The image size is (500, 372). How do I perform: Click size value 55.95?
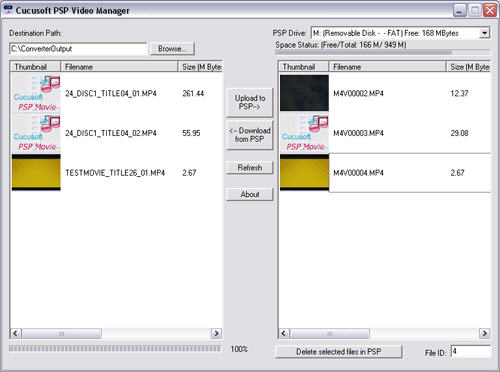point(191,133)
